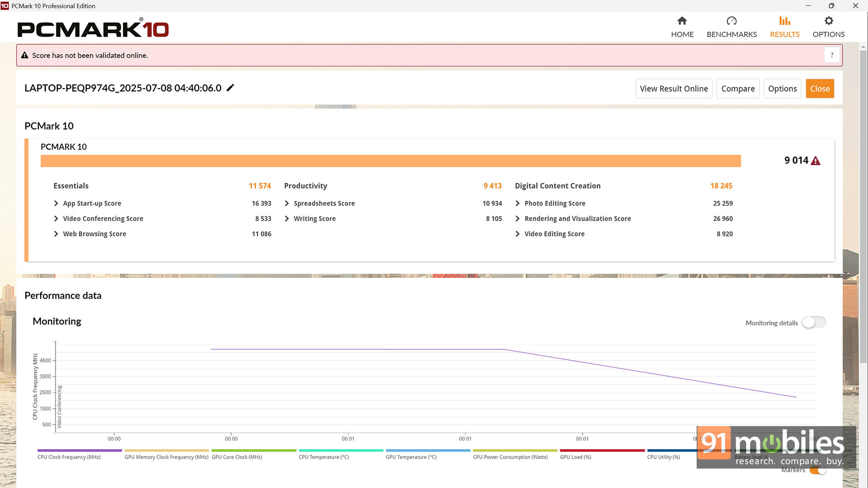
Task: Click the PCMark 10 logo
Action: tap(93, 28)
